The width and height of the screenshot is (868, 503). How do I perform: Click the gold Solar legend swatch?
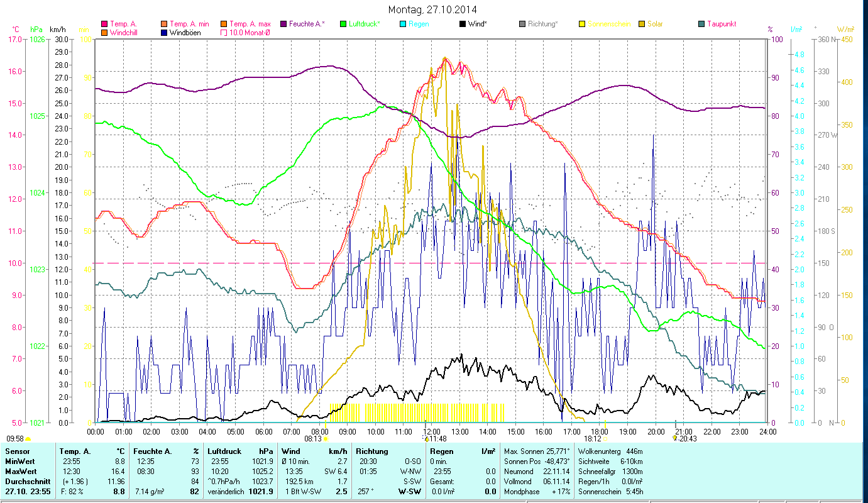click(x=642, y=25)
